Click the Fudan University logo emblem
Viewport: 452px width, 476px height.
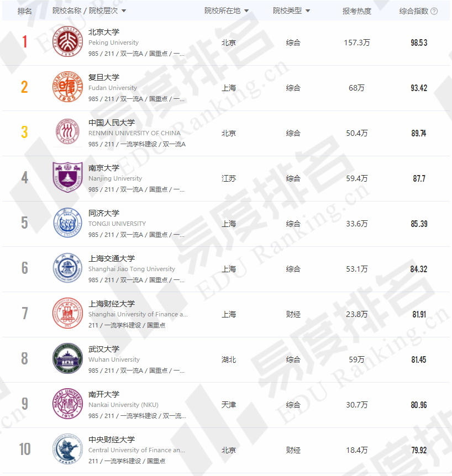coord(67,87)
